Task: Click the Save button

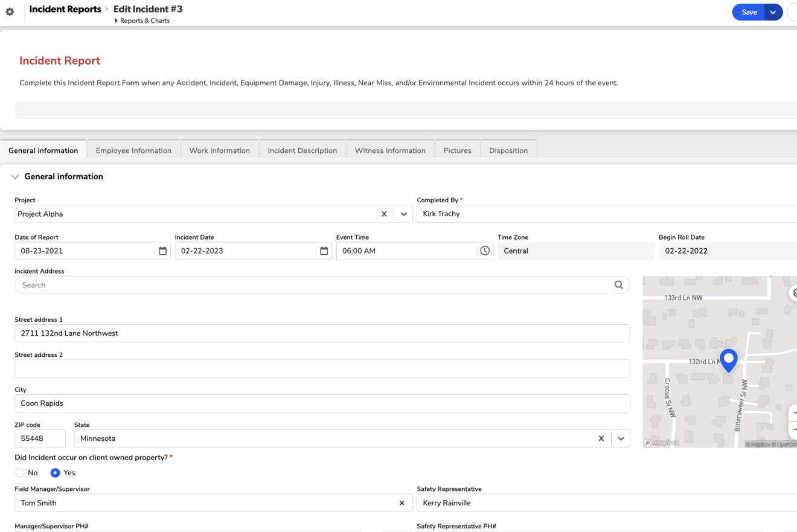Action: (x=749, y=12)
